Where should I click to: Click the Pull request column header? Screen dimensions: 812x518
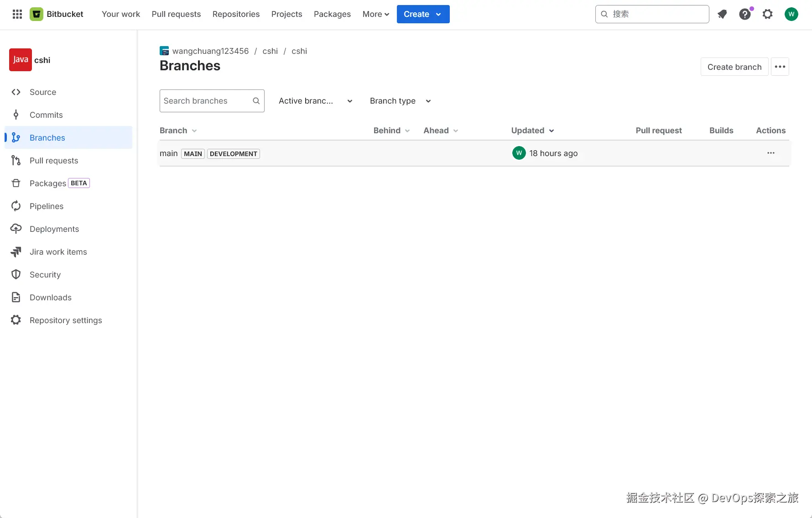click(x=659, y=131)
